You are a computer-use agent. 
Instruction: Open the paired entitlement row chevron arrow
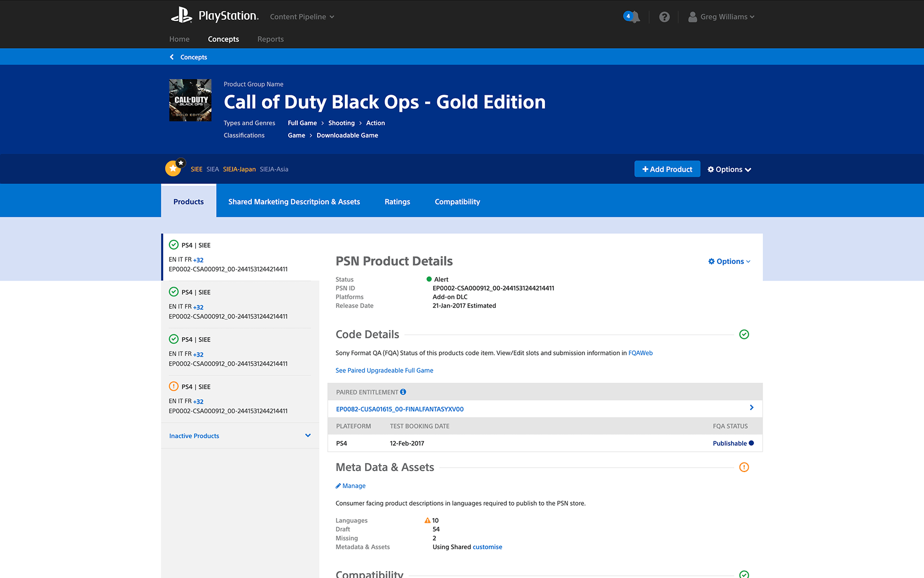pos(751,408)
